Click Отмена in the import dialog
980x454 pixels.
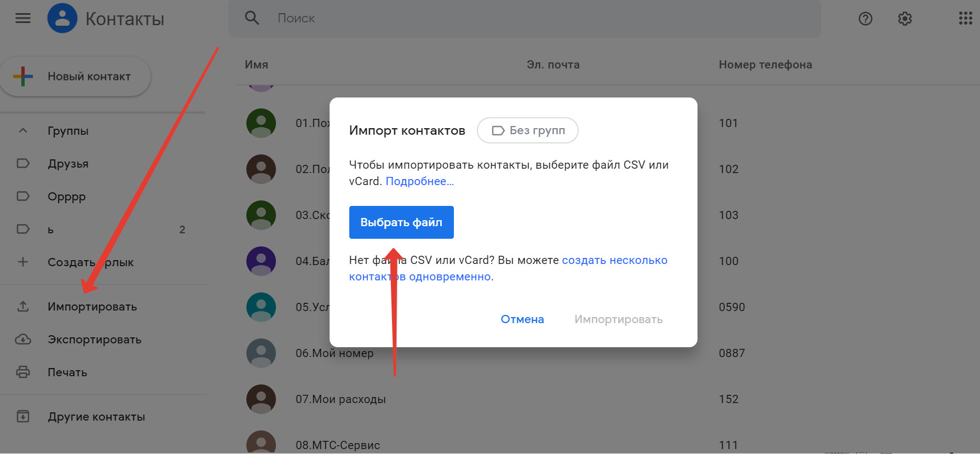522,319
